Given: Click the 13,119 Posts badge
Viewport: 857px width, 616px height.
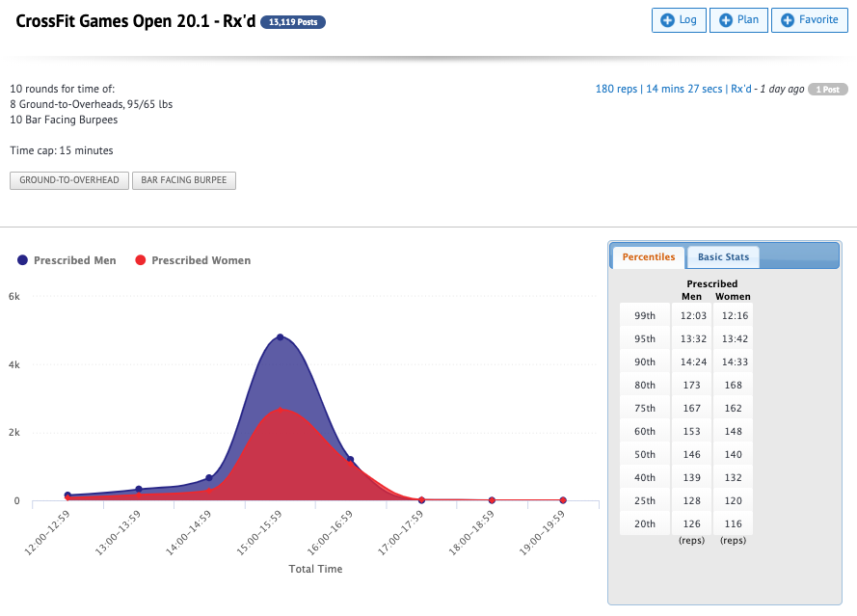Looking at the screenshot, I should (x=293, y=22).
